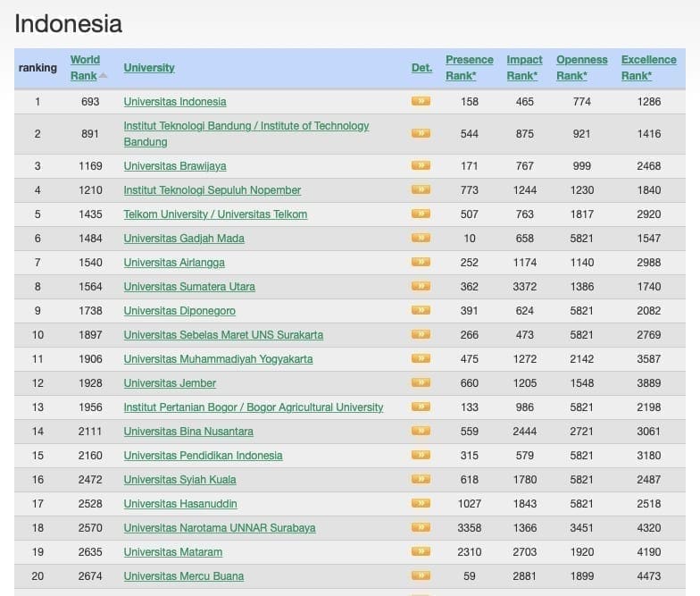Open details icon for Universitas Hasanuddin
Viewport: 700px width, 596px height.
click(421, 503)
